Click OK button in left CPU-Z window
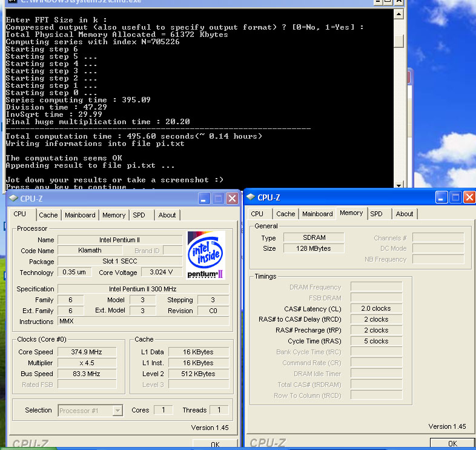The image size is (476, 450). pyautogui.click(x=215, y=445)
